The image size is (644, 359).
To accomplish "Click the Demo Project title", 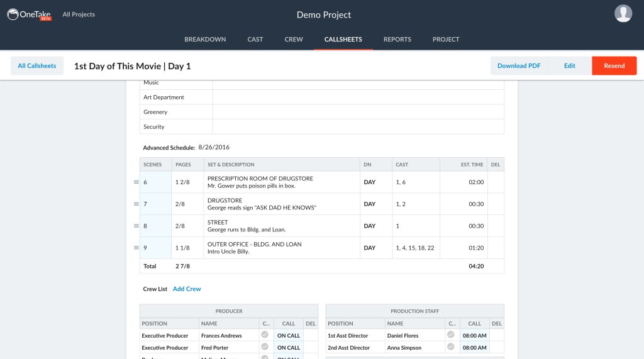I will 324,15.
